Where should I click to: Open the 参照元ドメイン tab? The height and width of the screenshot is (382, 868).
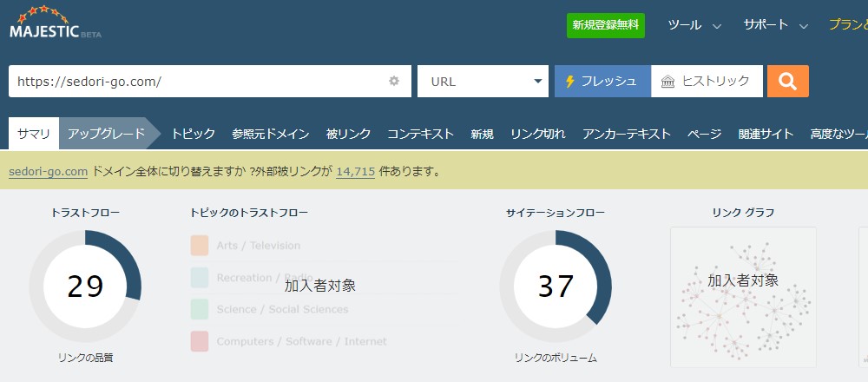coord(270,134)
